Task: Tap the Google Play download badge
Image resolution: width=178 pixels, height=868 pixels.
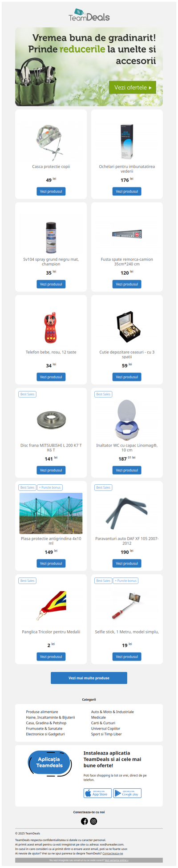Action: [127, 793]
